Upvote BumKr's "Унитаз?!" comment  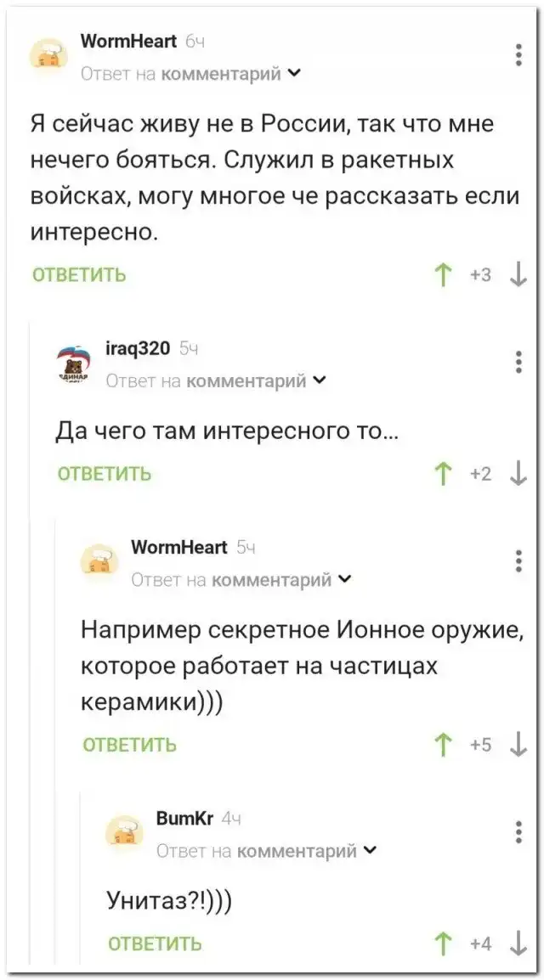(x=441, y=943)
